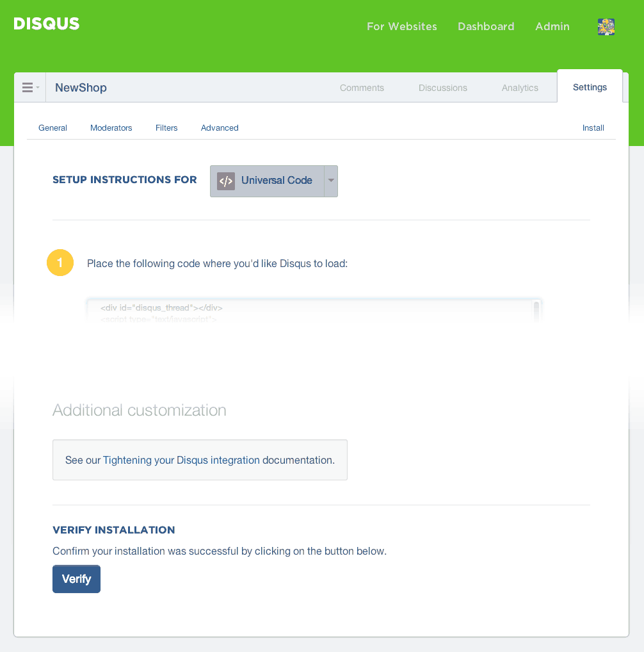Open the hamburger site menu
The image size is (644, 652).
30,87
